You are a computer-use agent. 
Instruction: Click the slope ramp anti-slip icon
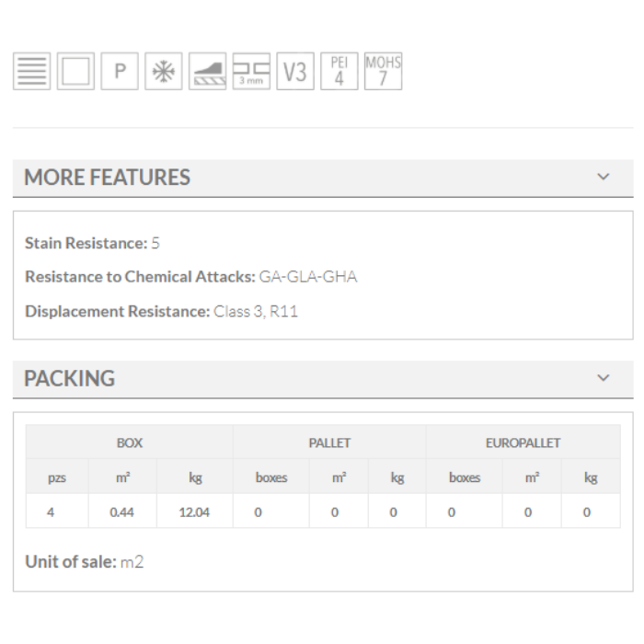[x=207, y=72]
